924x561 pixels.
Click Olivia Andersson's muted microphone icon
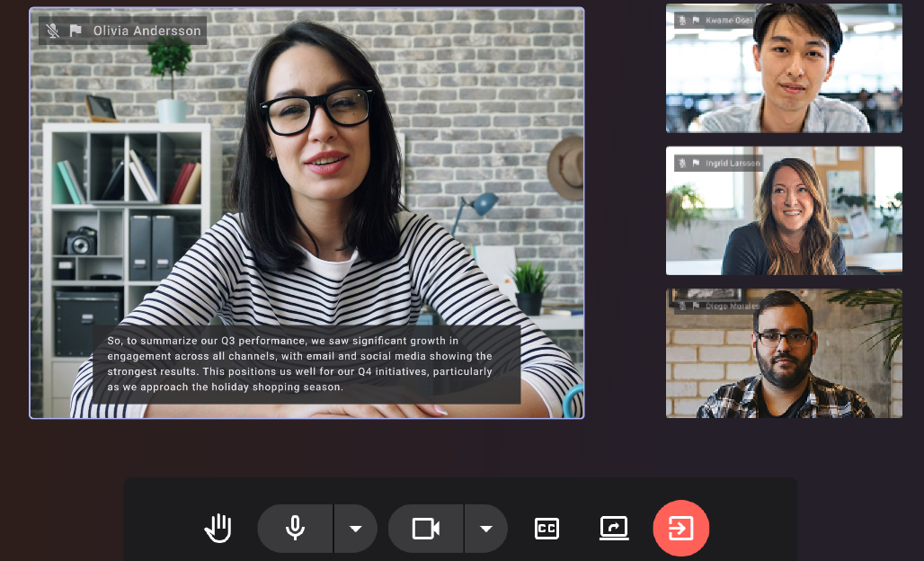[x=53, y=31]
